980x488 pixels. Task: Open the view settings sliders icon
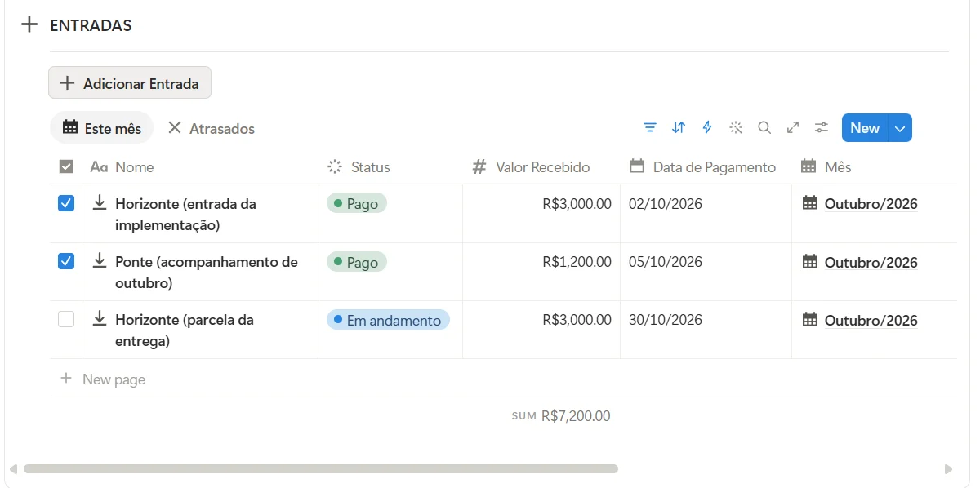822,127
